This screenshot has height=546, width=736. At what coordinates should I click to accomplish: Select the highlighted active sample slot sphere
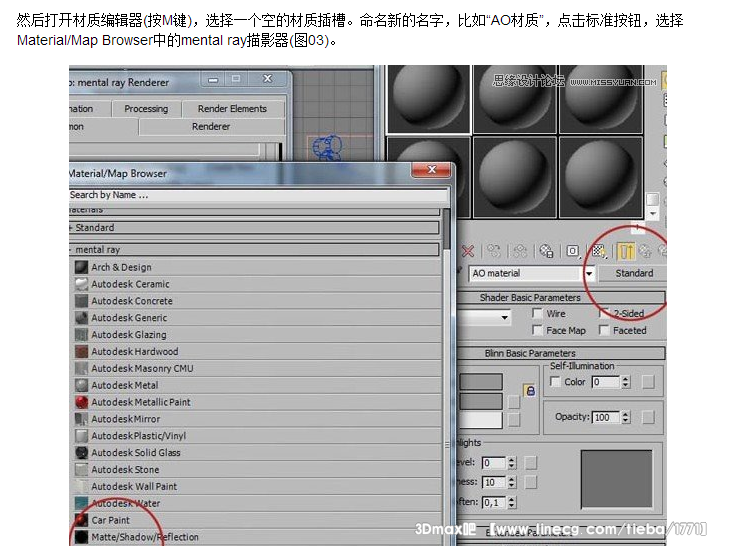[429, 100]
